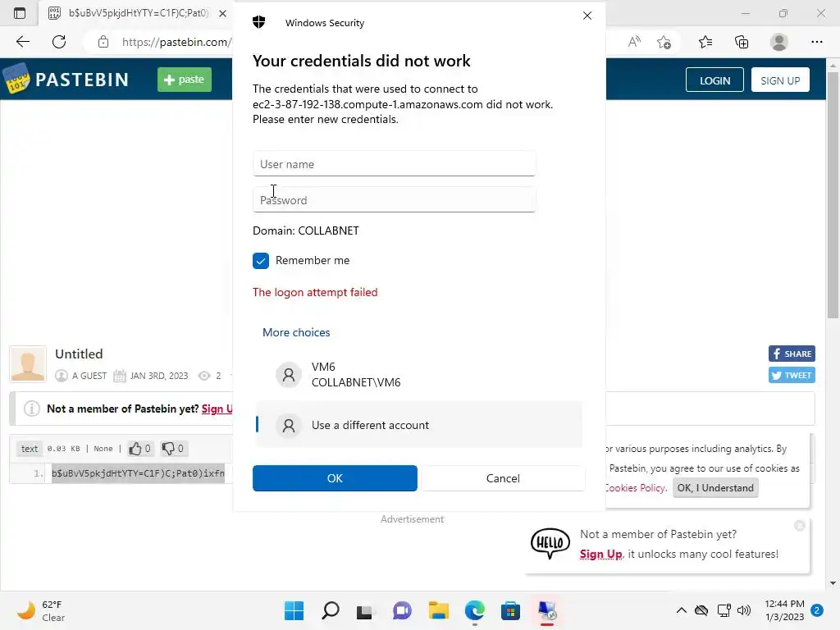
Task: Click the browser refresh icon
Action: (59, 42)
